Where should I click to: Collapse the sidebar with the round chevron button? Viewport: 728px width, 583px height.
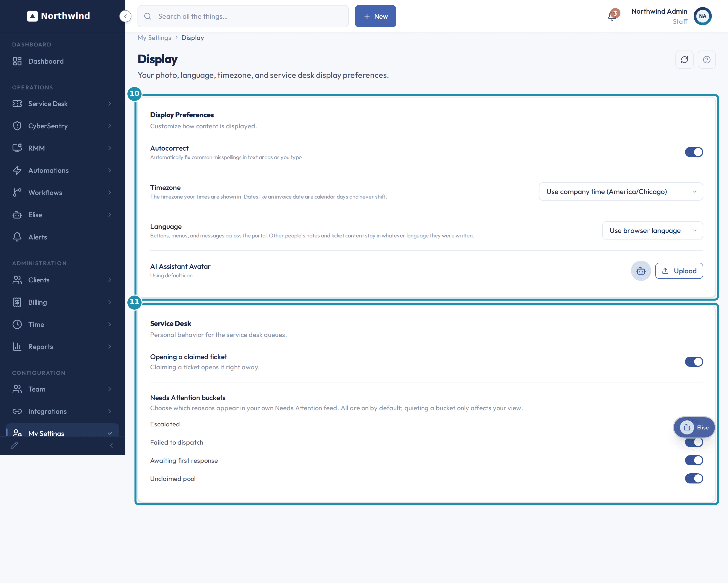pos(125,16)
